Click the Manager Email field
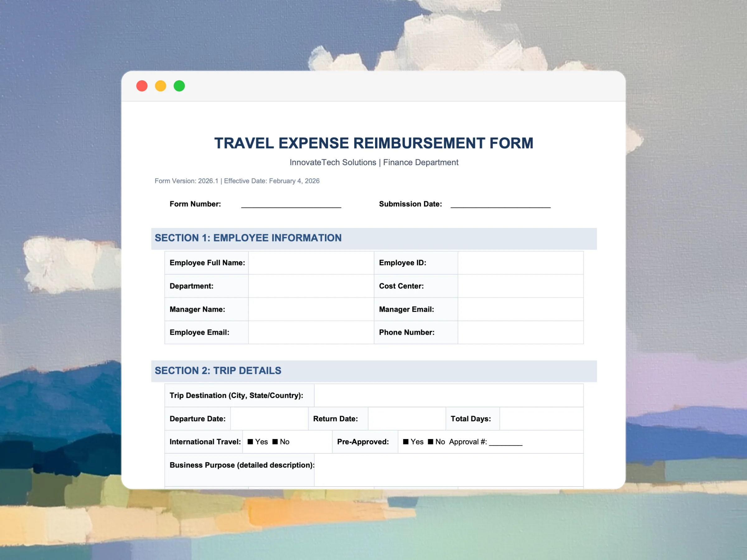 [520, 309]
